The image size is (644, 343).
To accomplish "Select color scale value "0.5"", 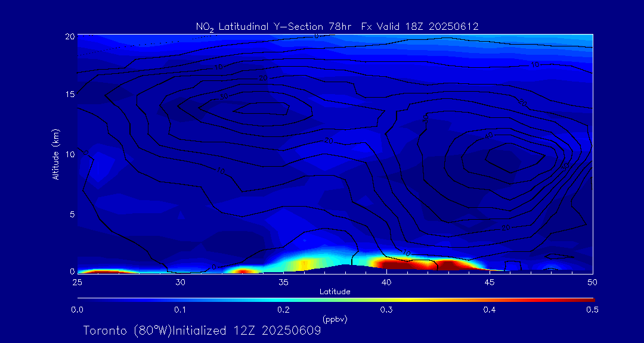I will pyautogui.click(x=592, y=310).
